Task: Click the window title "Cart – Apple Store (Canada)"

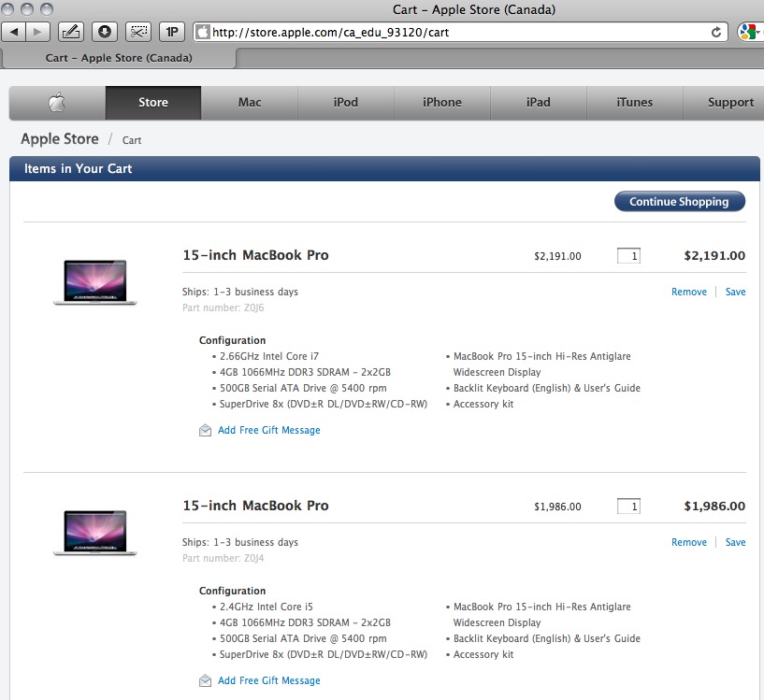Action: [473, 9]
